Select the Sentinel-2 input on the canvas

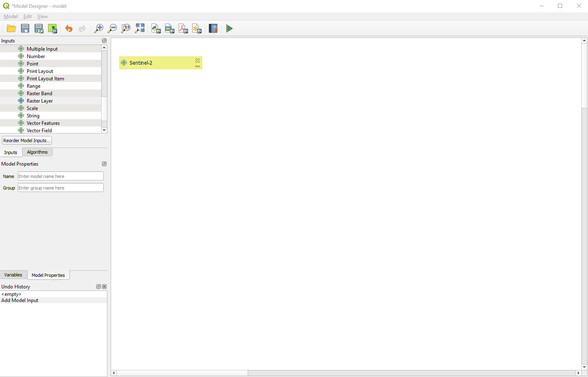coord(160,63)
